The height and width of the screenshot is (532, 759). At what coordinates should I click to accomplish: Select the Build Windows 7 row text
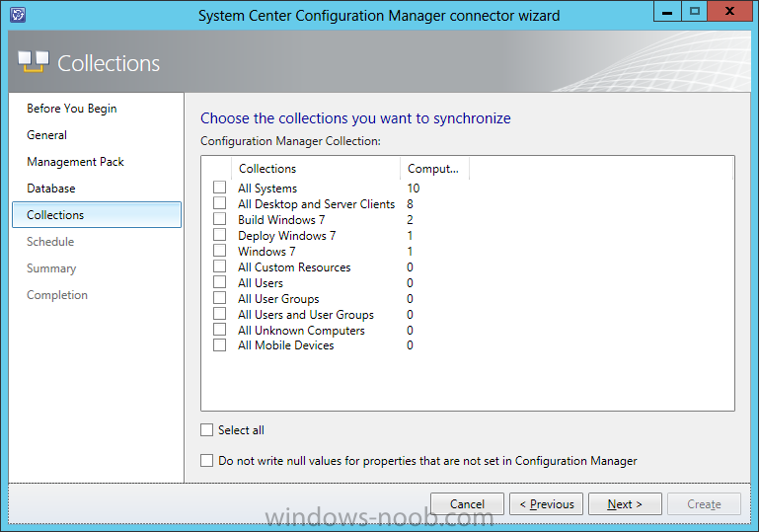coord(281,220)
